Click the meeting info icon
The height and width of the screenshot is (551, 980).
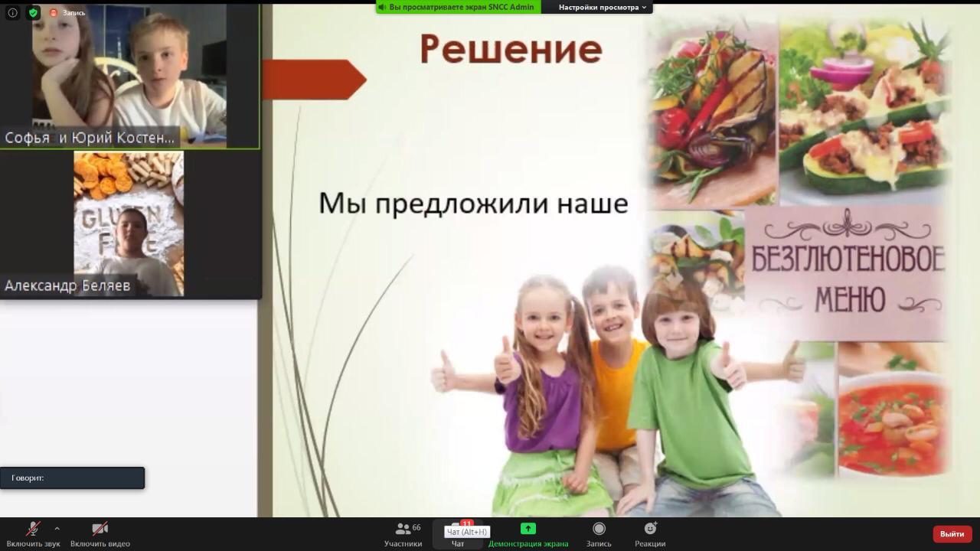tap(12, 12)
